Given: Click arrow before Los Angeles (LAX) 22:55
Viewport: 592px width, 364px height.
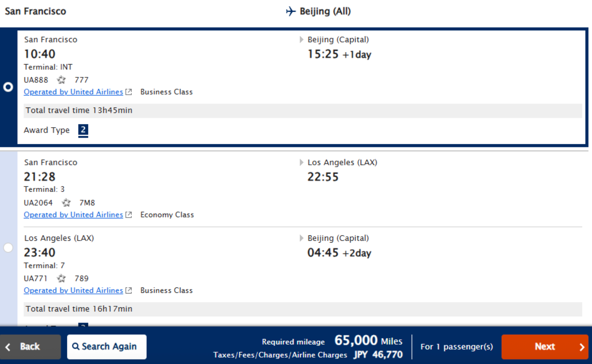Looking at the screenshot, I should [301, 162].
